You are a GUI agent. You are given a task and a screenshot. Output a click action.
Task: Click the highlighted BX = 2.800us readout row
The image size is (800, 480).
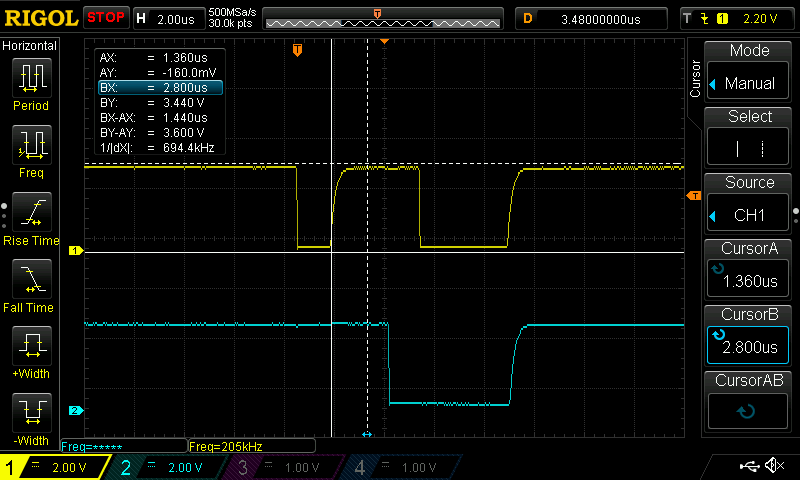[160, 88]
